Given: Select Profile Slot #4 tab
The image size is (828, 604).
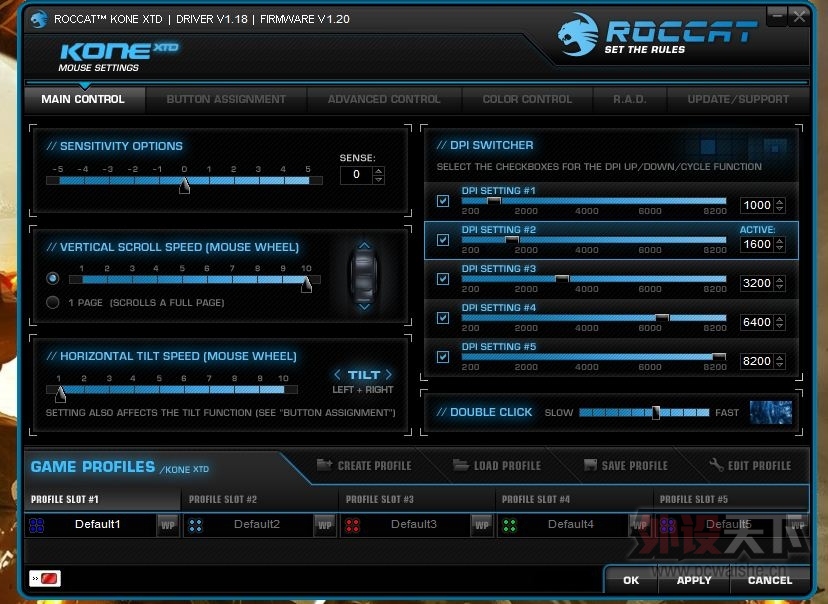Looking at the screenshot, I should (x=573, y=499).
